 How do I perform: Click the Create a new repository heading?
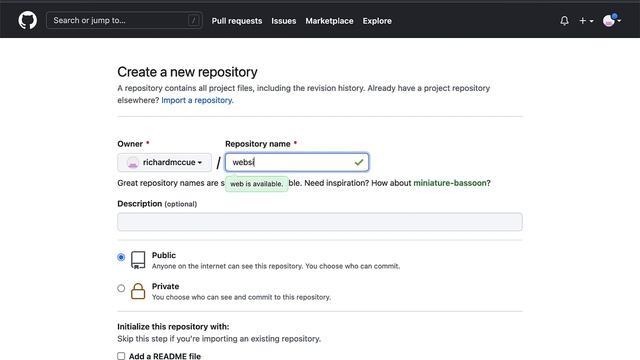tap(187, 72)
